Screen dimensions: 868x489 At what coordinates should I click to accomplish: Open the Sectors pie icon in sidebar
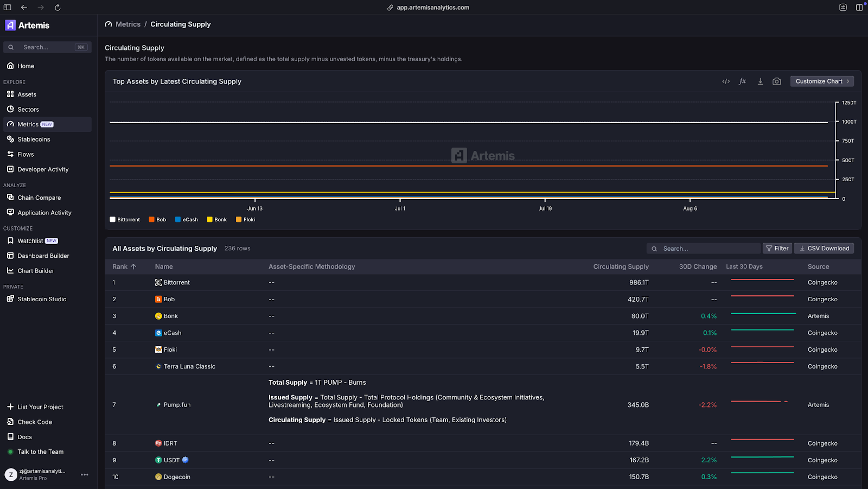coord(10,109)
